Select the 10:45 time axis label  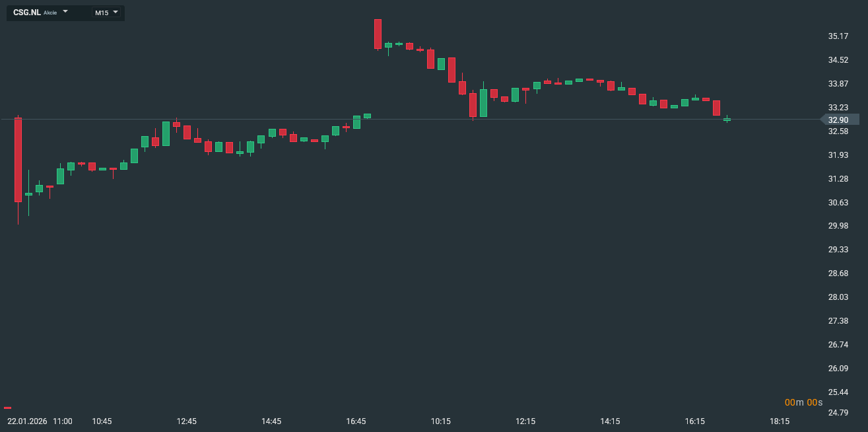pos(102,421)
